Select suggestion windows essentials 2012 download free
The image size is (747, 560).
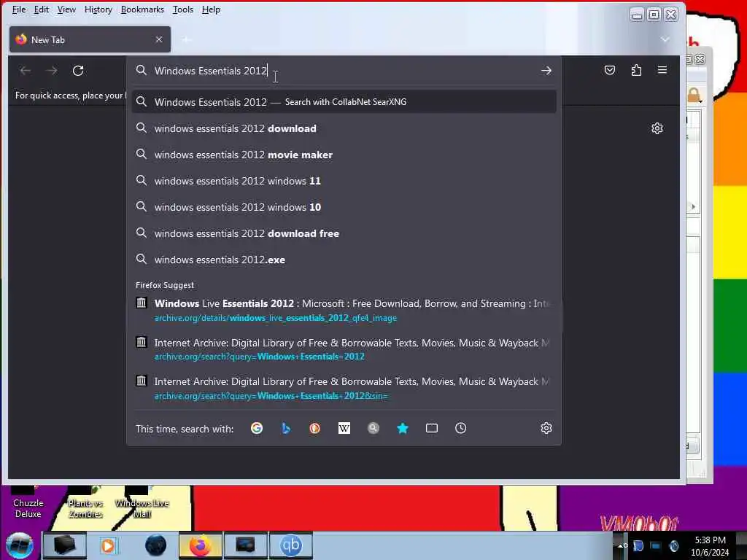344,233
